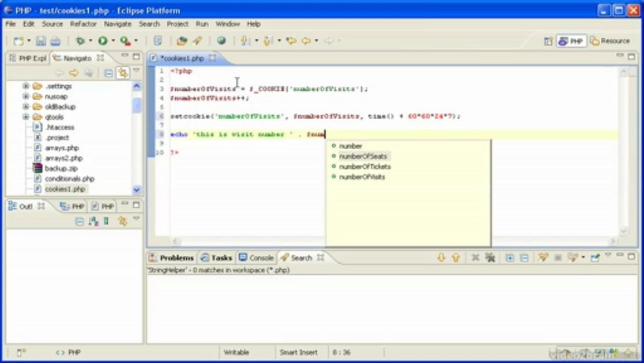Click the Outline sync icon

pos(122,221)
